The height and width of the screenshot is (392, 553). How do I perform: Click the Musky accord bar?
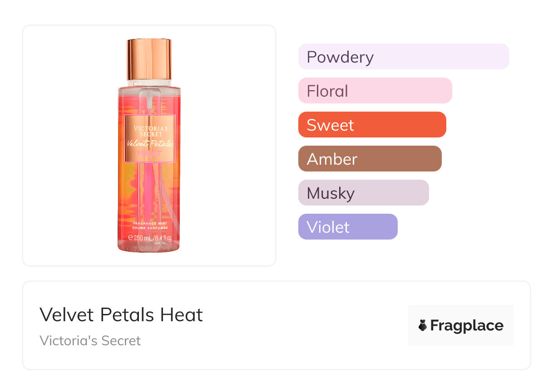363,193
